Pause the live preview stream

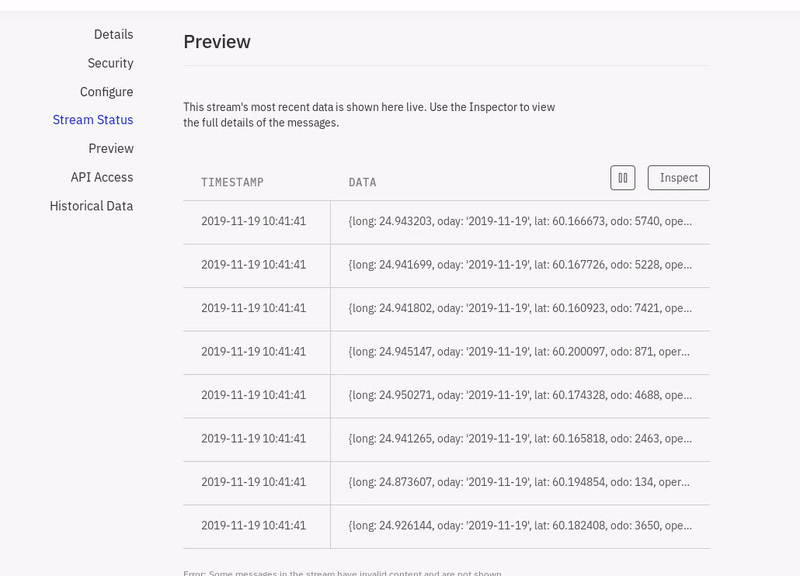pos(622,178)
